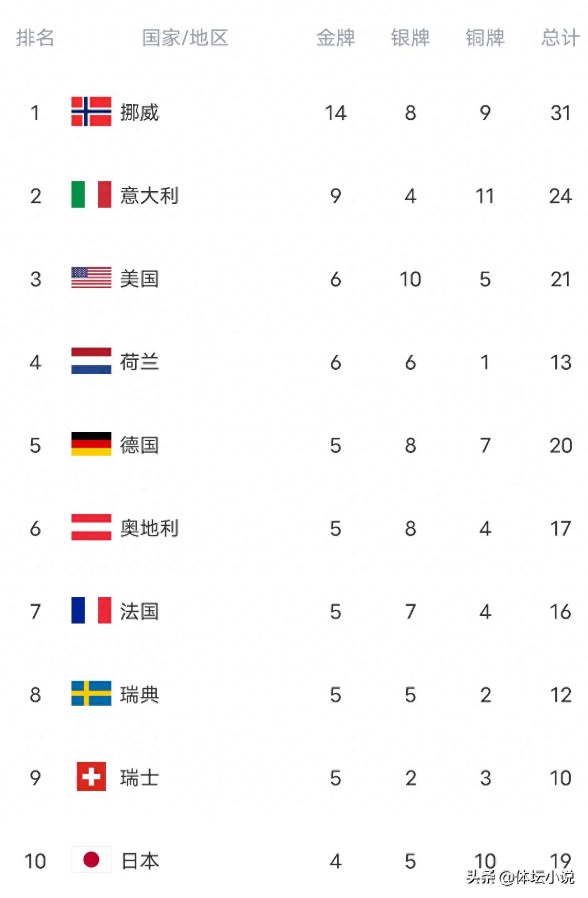Select the 瑞士 country name

[x=140, y=778]
